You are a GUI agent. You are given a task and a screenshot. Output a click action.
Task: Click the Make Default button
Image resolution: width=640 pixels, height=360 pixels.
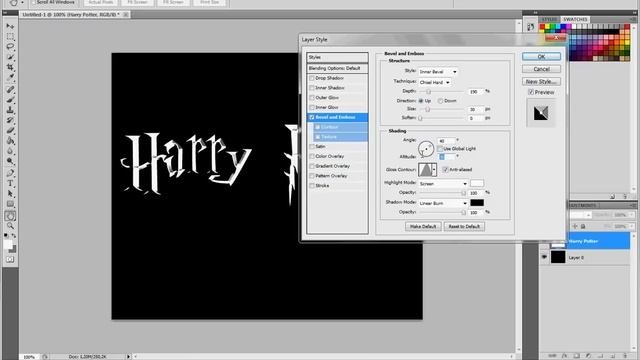click(423, 226)
